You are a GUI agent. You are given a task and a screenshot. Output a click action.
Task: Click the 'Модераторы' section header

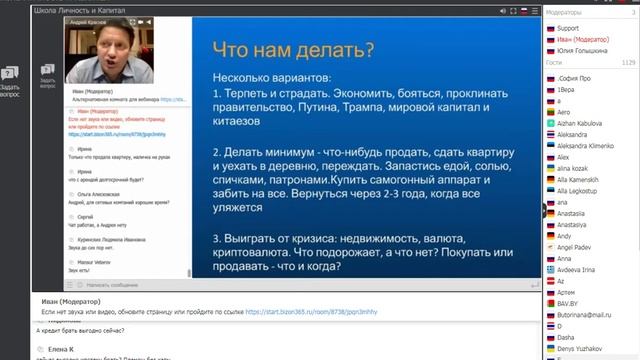[x=563, y=13]
